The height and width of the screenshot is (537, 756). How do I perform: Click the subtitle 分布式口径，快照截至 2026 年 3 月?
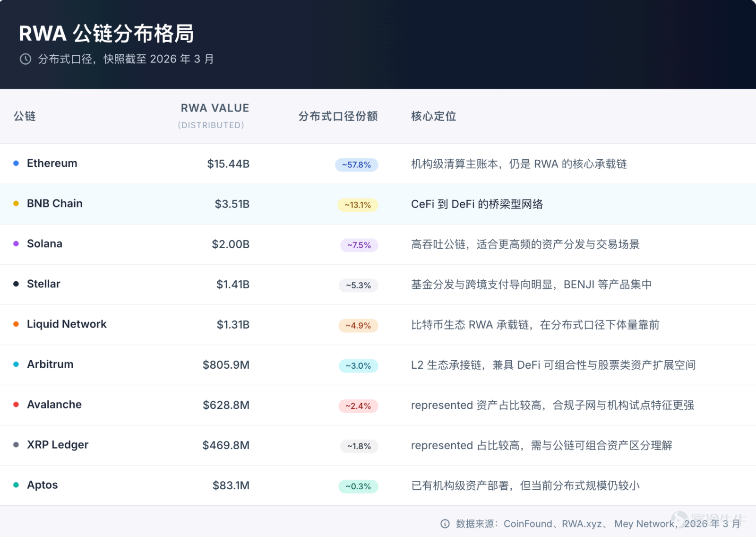(x=126, y=59)
